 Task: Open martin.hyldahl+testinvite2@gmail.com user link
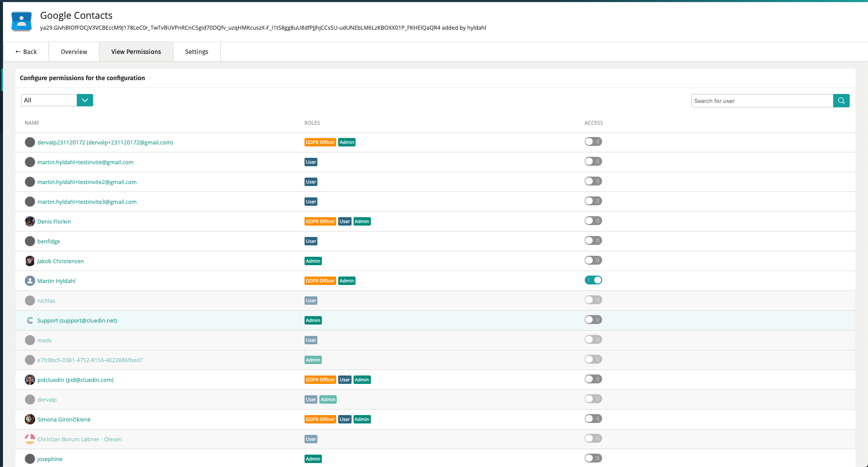pos(87,182)
